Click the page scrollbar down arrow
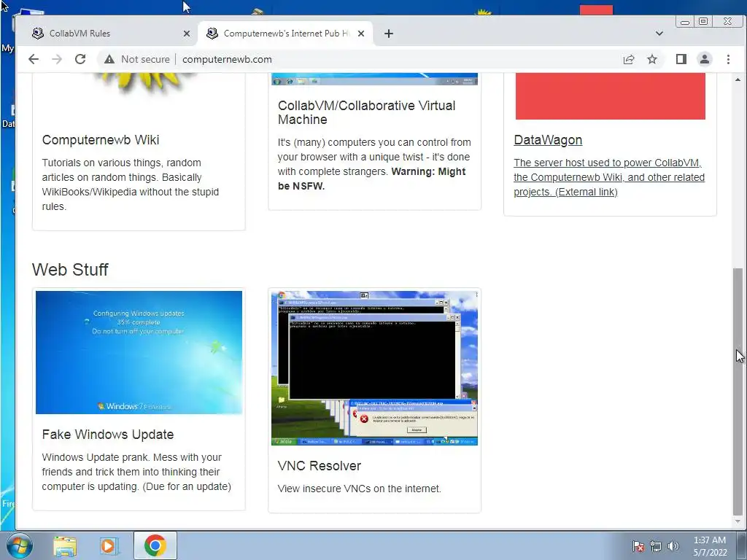The image size is (747, 560). pos(738,522)
